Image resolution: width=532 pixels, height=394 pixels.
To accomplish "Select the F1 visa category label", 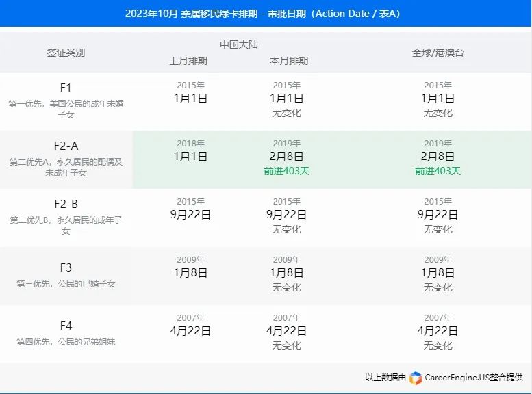I will click(x=66, y=88).
